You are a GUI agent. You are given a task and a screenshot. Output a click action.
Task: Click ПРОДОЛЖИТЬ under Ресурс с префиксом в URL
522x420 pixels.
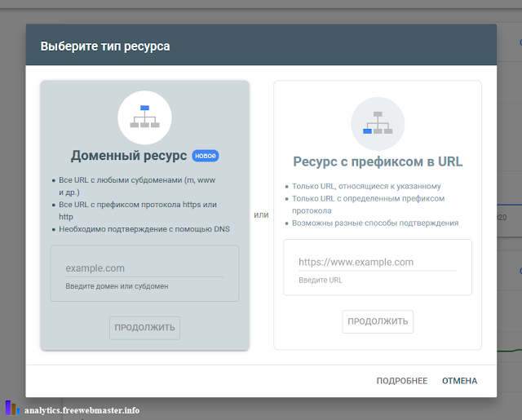click(378, 321)
